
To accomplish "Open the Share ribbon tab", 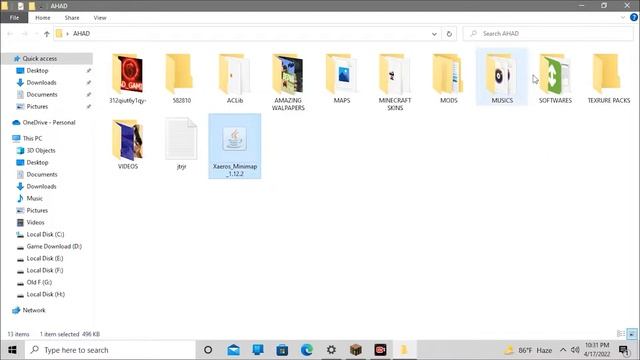I will (x=72, y=18).
